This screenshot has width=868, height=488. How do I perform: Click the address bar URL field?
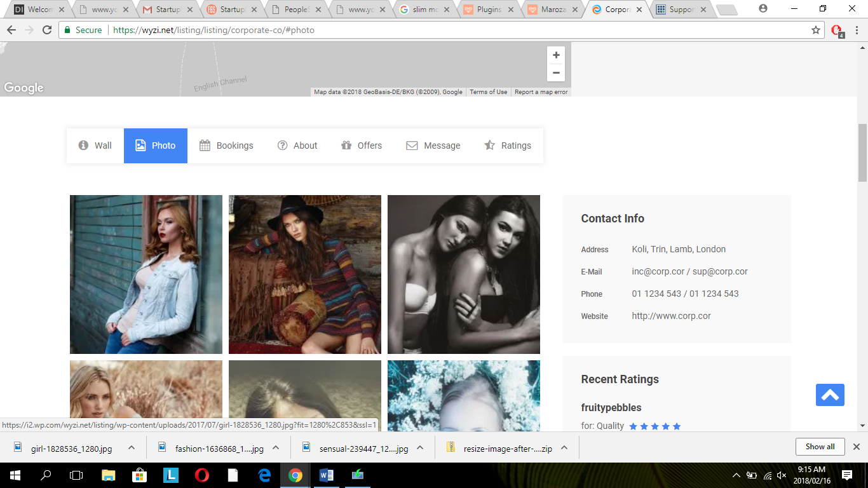445,30
